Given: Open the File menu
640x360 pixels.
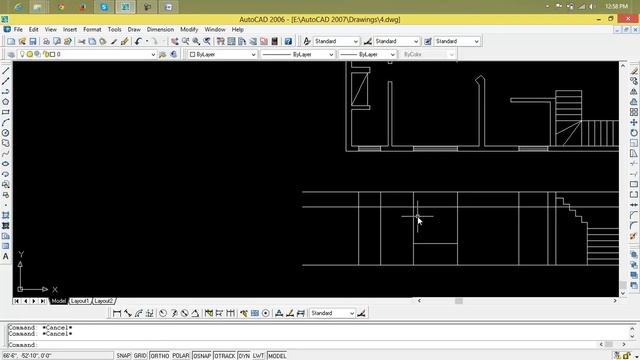Looking at the screenshot, I should (18, 29).
